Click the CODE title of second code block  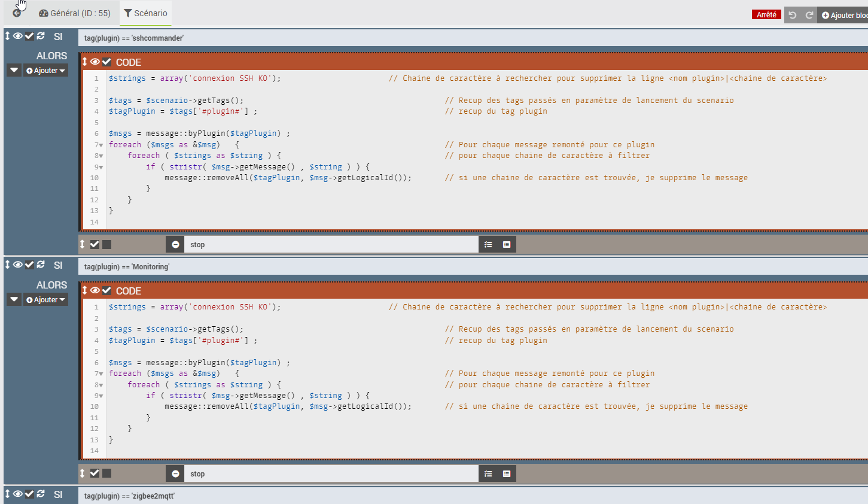pyautogui.click(x=129, y=291)
